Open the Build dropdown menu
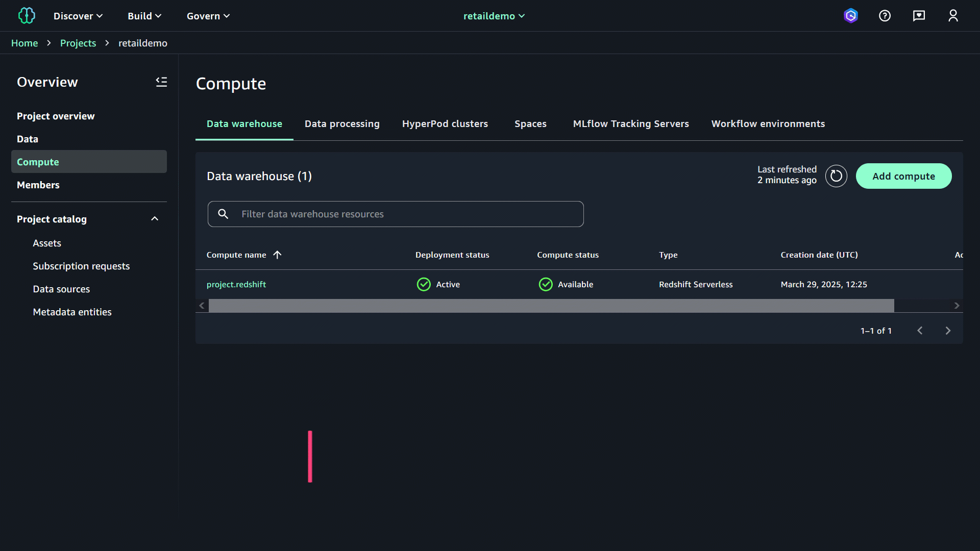Image resolution: width=980 pixels, height=551 pixels. (x=144, y=16)
